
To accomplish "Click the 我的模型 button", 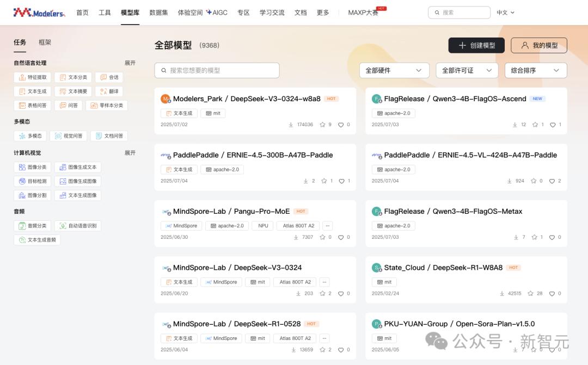I will pyautogui.click(x=539, y=45).
